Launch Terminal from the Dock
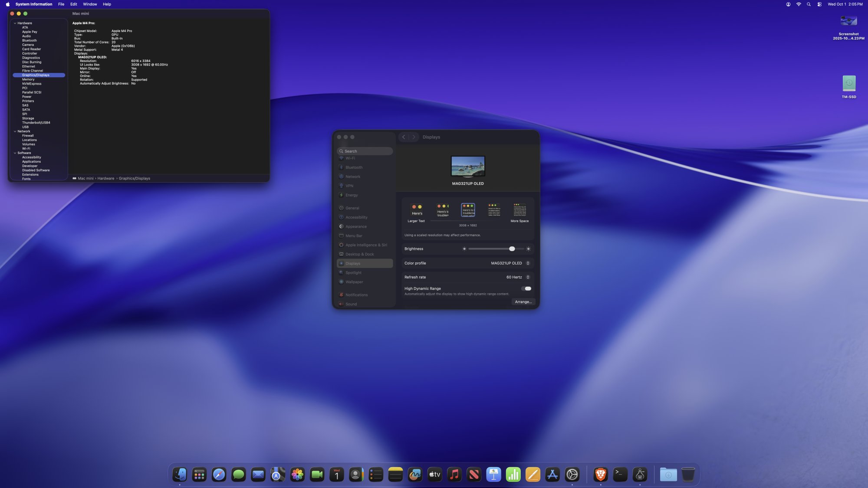This screenshot has width=868, height=488. pos(620,475)
